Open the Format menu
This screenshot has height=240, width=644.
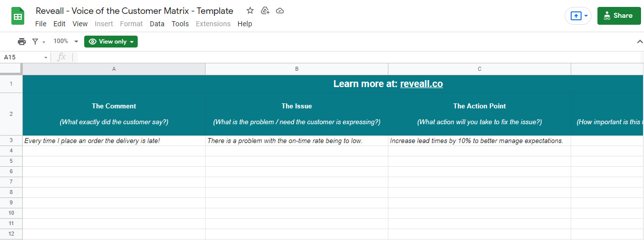(x=131, y=24)
